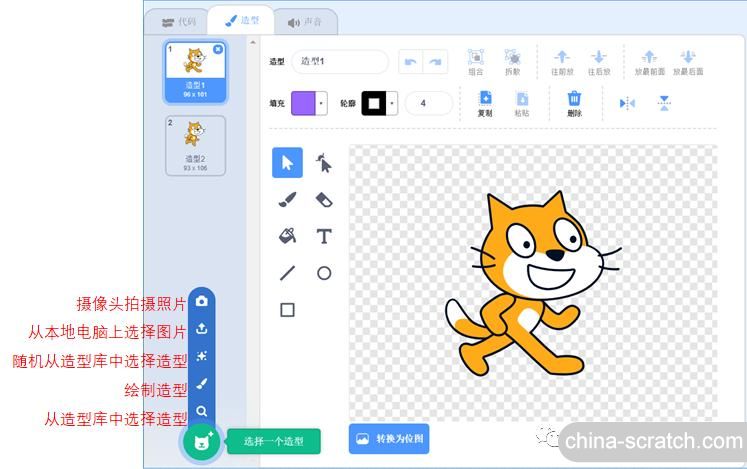Pick the Brush tool
This screenshot has width=747, height=469.
pos(287,200)
